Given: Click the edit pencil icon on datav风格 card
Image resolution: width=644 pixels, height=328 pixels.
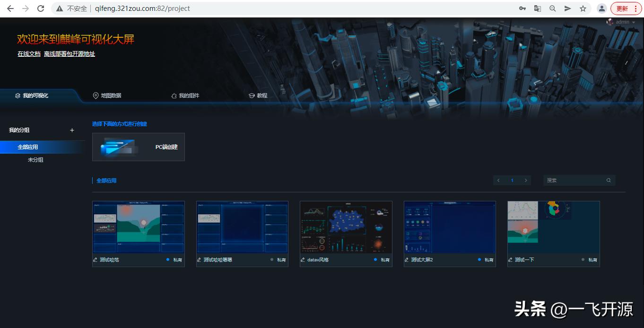Looking at the screenshot, I should (x=303, y=259).
